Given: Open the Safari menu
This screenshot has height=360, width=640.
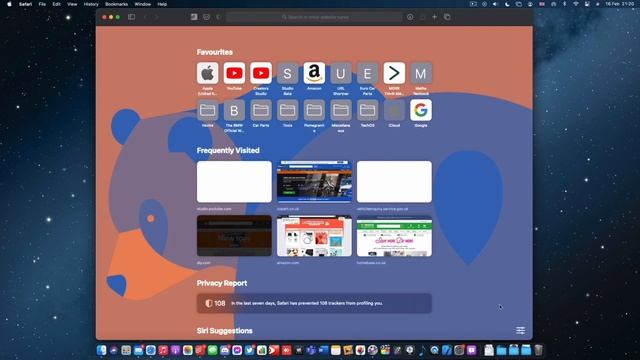Looking at the screenshot, I should (x=25, y=4).
